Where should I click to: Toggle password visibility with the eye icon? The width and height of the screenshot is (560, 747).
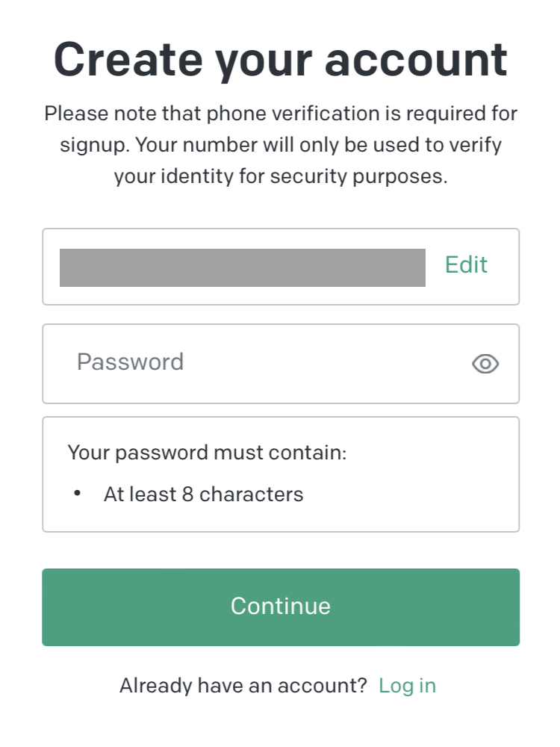(x=485, y=364)
